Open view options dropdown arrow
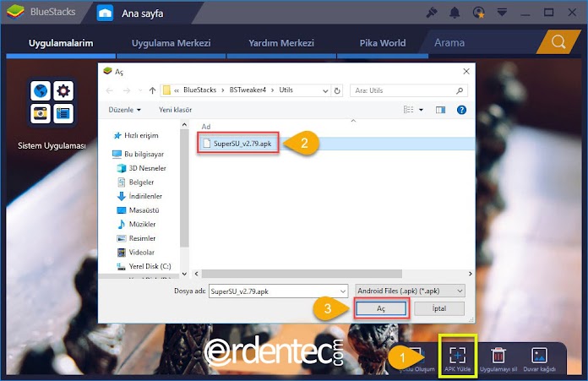Screen dimensions: 588x381 point(421,110)
